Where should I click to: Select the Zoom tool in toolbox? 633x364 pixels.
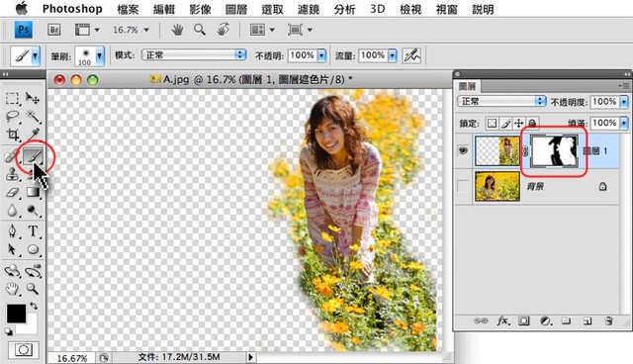coord(33,289)
